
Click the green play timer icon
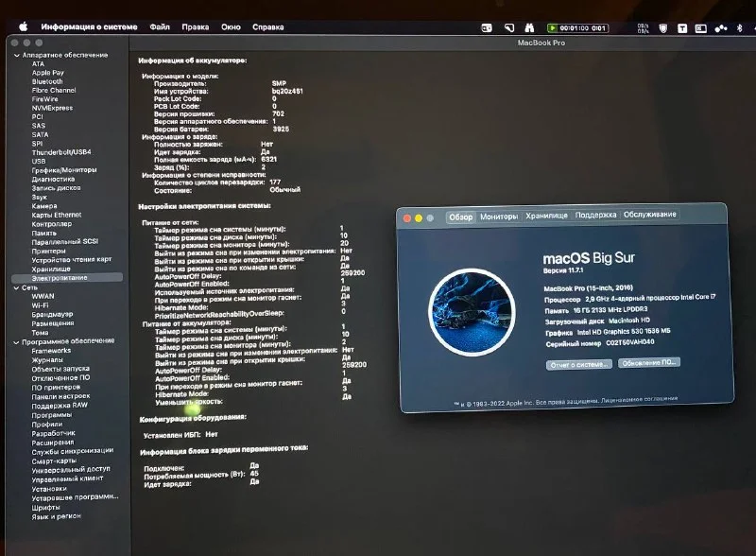click(553, 28)
